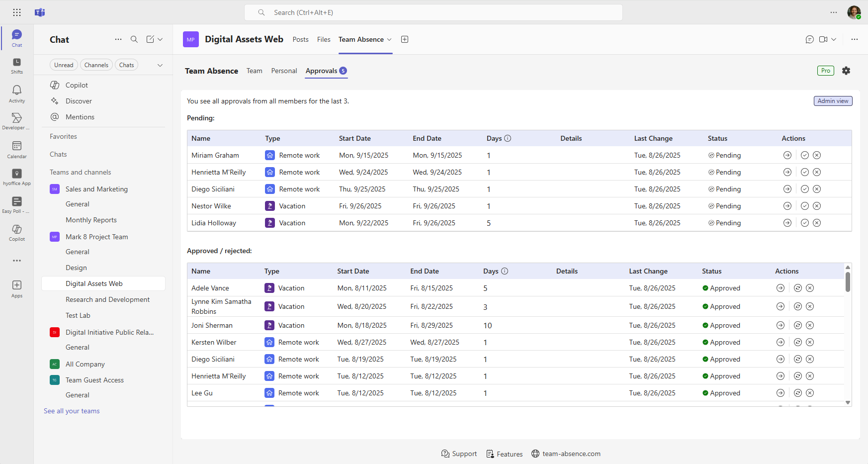The image size is (868, 464).
Task: Open details arrow for Lidia Holloway's request
Action: point(787,223)
